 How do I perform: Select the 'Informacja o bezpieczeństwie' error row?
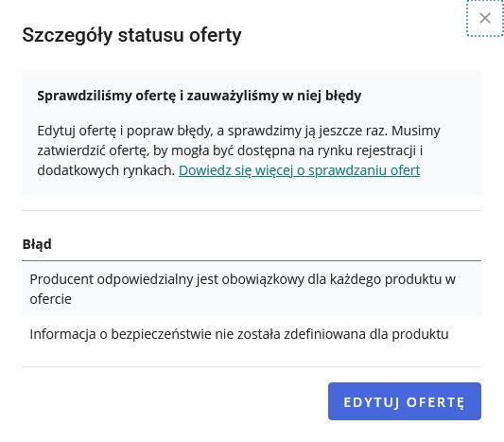pyautogui.click(x=252, y=334)
